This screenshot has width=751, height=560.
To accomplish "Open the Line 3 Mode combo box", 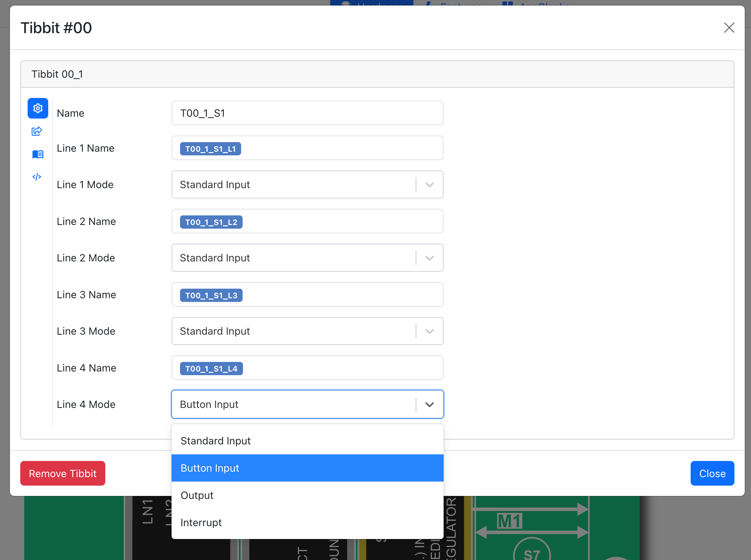I will [307, 331].
